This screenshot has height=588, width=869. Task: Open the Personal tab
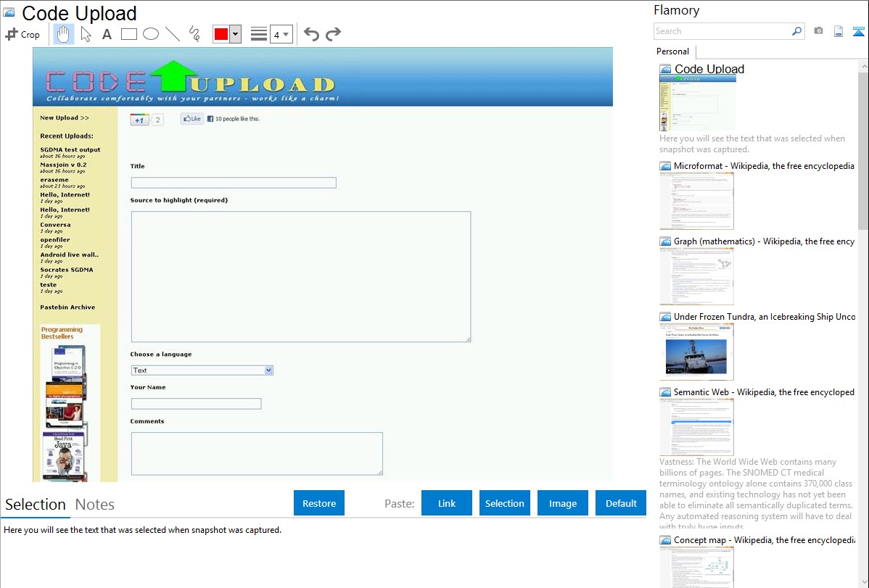coord(673,51)
